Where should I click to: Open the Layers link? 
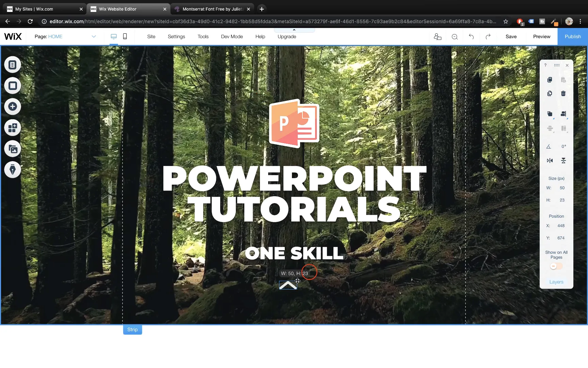pos(556,282)
